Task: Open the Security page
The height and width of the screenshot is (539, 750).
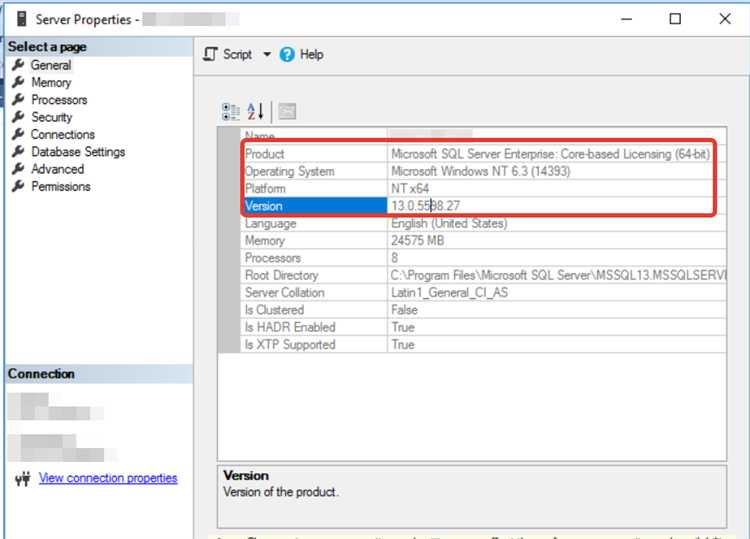Action: pyautogui.click(x=51, y=117)
